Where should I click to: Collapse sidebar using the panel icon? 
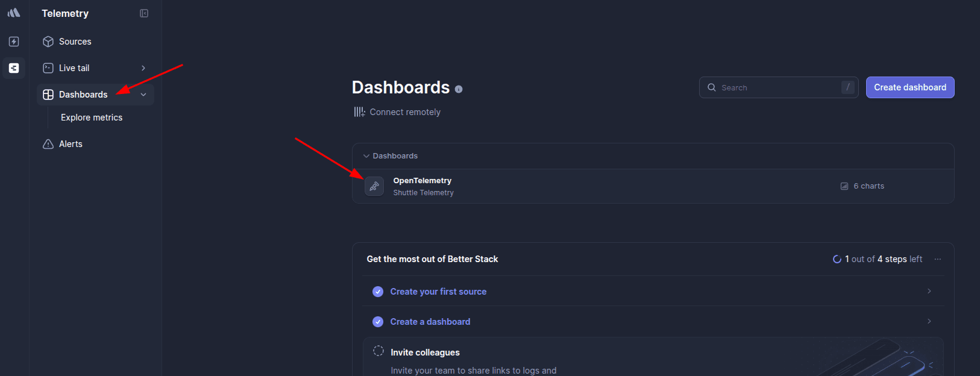click(x=144, y=13)
